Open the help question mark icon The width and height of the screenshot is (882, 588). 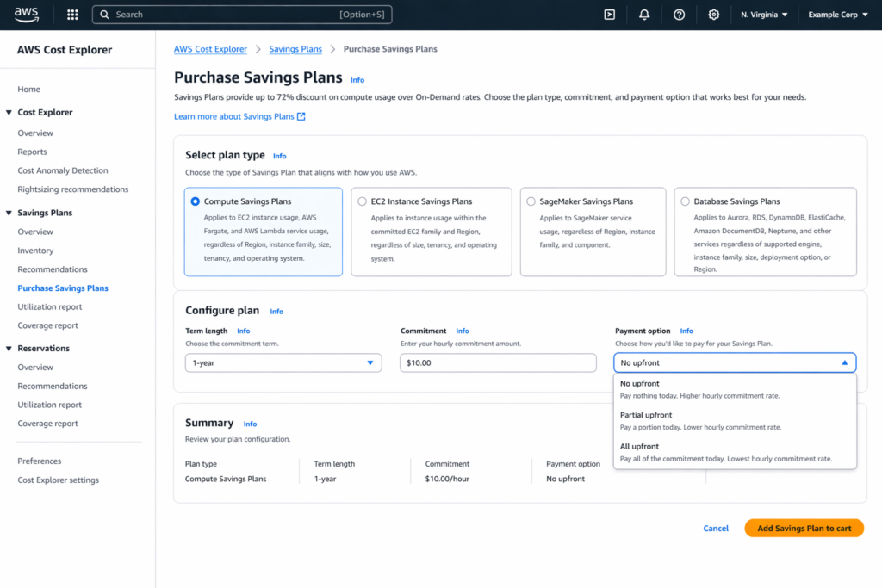click(x=679, y=14)
